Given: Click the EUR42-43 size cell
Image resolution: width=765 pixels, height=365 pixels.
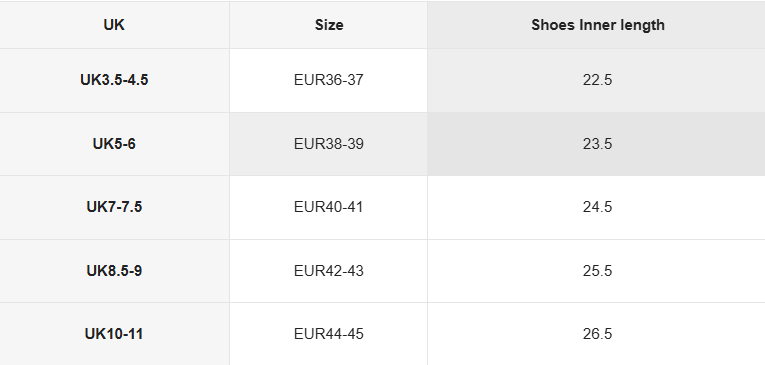Looking at the screenshot, I should coord(328,271).
